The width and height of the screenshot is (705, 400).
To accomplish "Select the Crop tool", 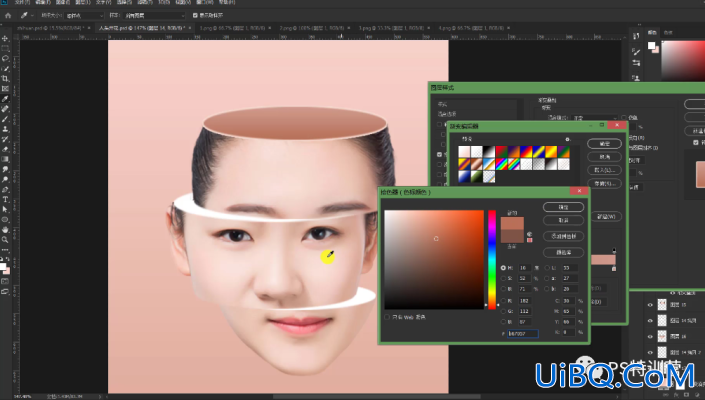I will (5, 79).
